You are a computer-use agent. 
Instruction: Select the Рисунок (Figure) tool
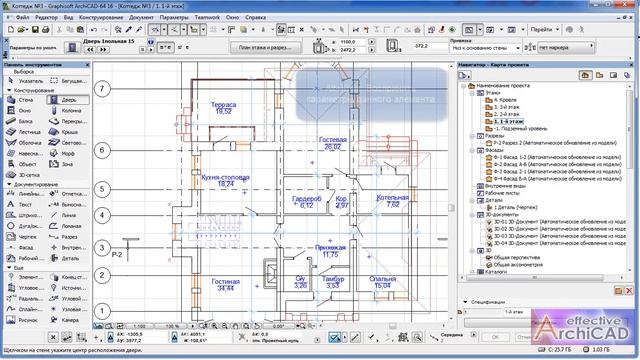pyautogui.click(x=23, y=320)
